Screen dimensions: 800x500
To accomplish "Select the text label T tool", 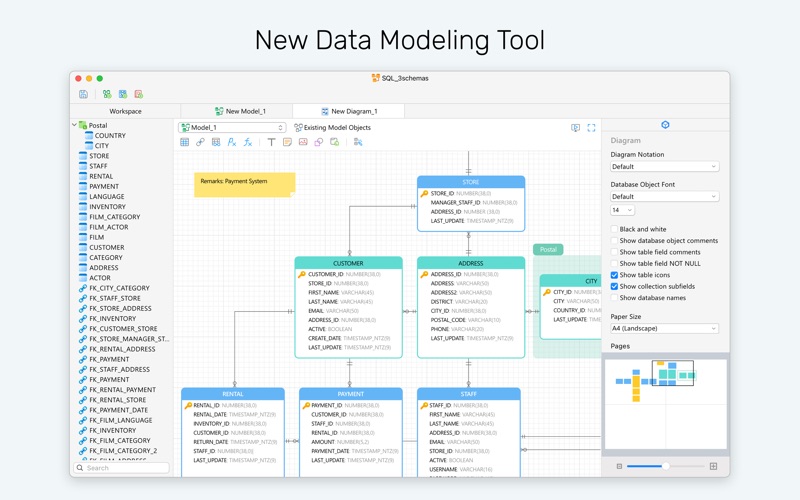I will pos(271,142).
